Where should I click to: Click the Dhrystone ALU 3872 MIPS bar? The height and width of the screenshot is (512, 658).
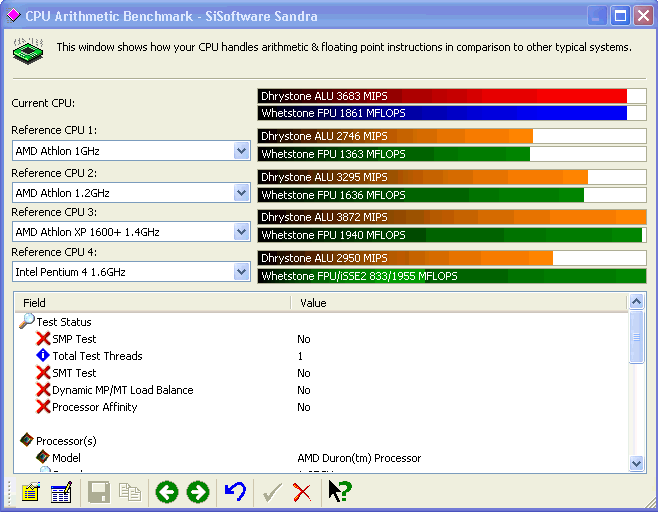click(x=452, y=217)
